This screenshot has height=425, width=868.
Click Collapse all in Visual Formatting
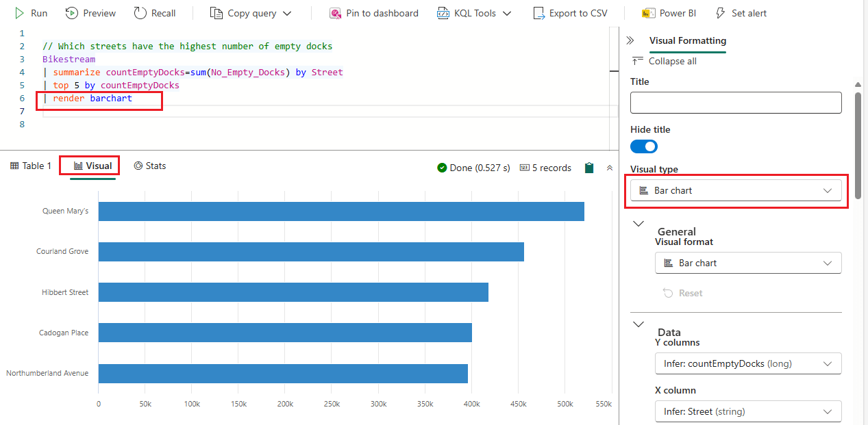pos(672,60)
